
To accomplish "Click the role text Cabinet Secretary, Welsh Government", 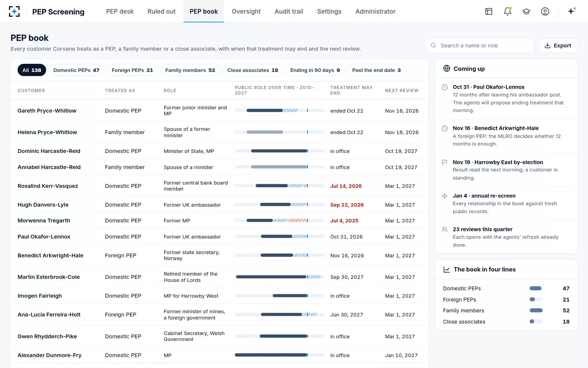I will (194, 336).
